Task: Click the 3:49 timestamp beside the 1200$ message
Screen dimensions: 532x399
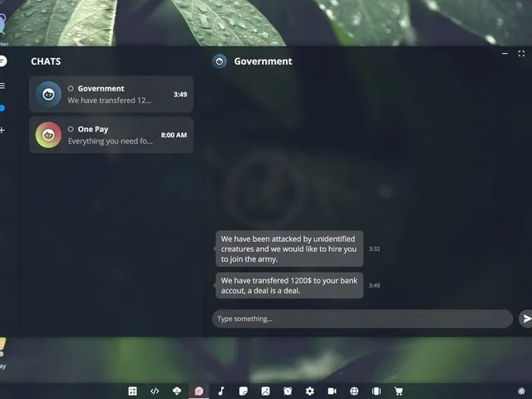Action: [x=374, y=285]
